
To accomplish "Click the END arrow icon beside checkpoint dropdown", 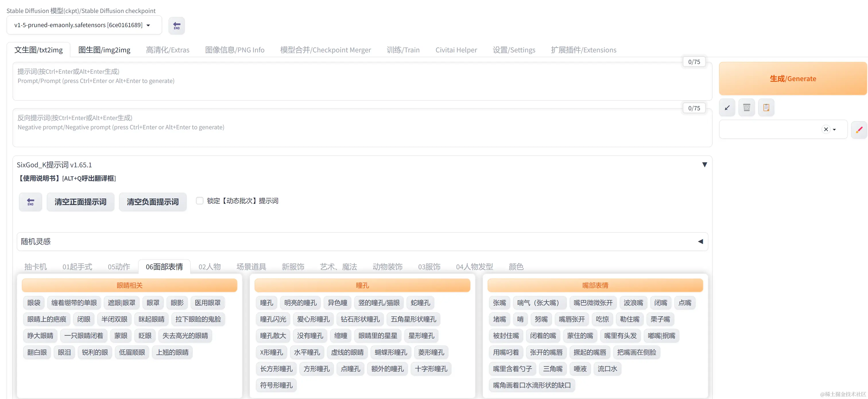I will coord(177,26).
